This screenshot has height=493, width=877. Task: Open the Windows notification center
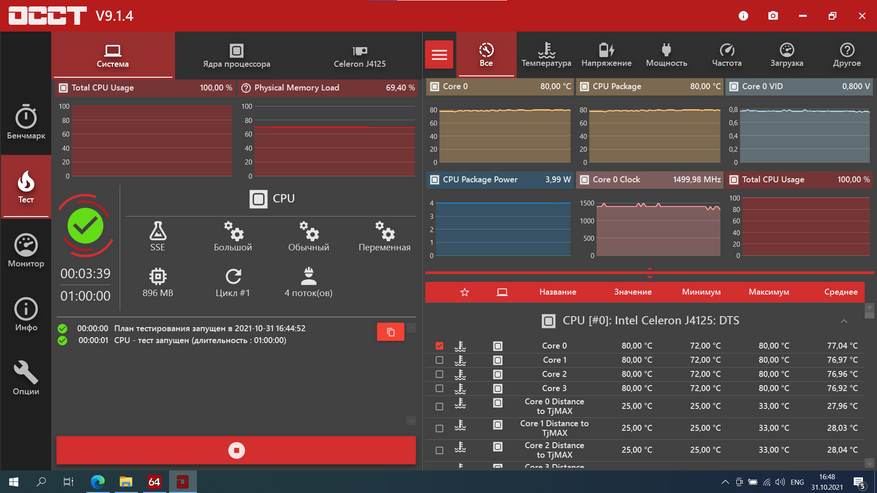point(860,482)
